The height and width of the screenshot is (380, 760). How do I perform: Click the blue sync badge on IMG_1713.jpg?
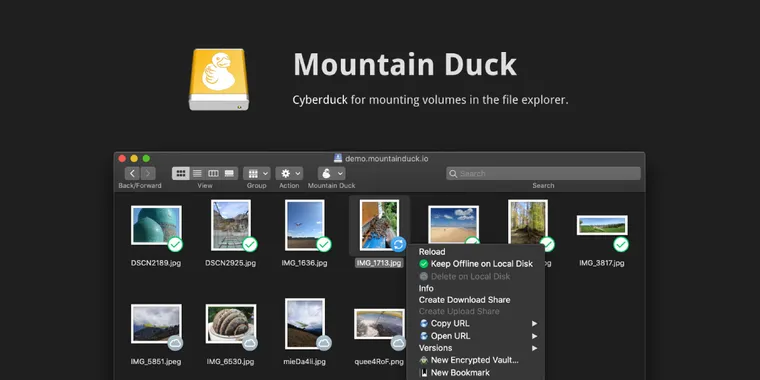[x=398, y=244]
